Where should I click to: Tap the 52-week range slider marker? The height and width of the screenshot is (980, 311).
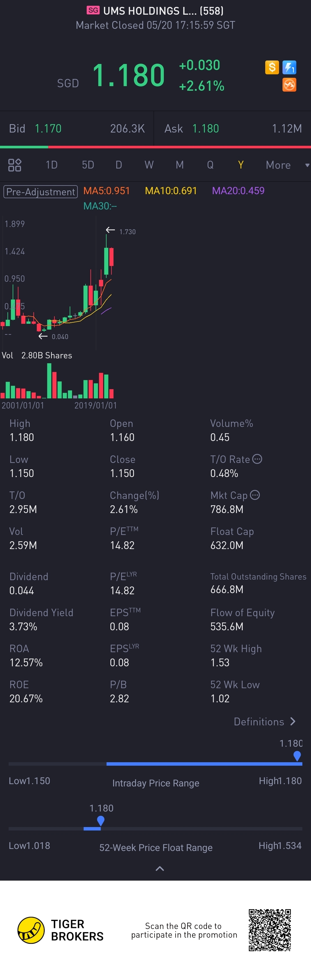pyautogui.click(x=101, y=821)
